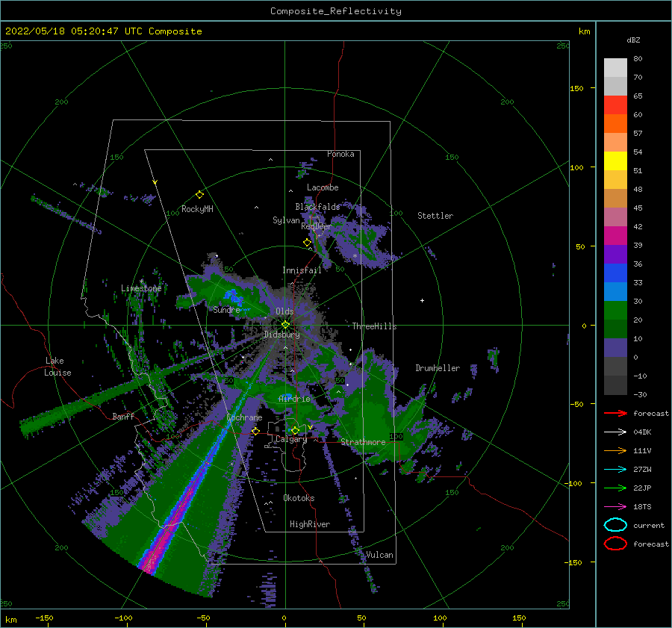Select the bright green 30 dBZ swatch
Viewport: 672px width, 628px height.
(615, 310)
